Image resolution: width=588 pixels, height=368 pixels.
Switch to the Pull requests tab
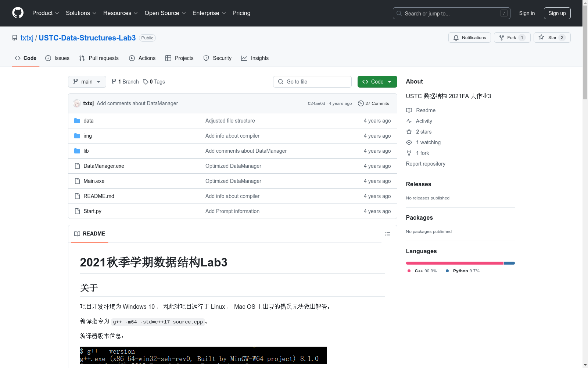tap(99, 58)
